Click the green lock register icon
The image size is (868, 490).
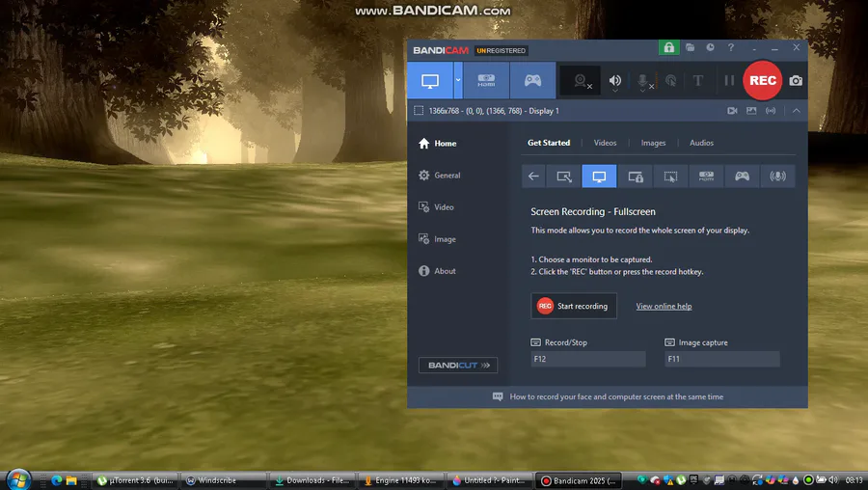668,47
